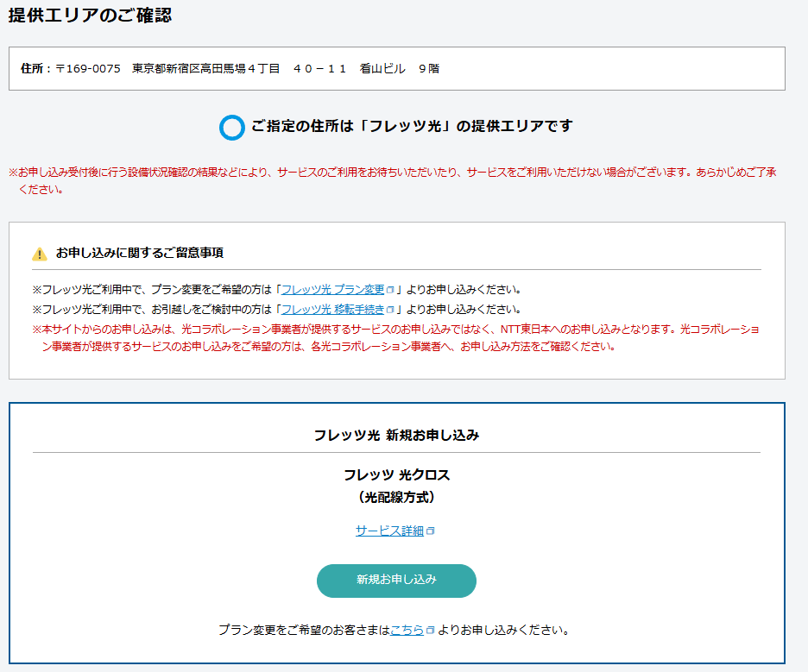Click the ご指定の住所は「フレッツ光」の提供エリアです message
This screenshot has height=672, width=808.
pos(412,126)
